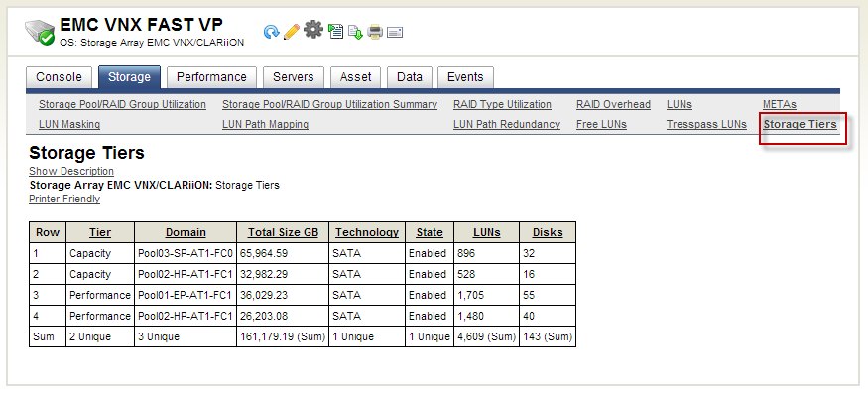Click the export document green arrow icon

355,32
